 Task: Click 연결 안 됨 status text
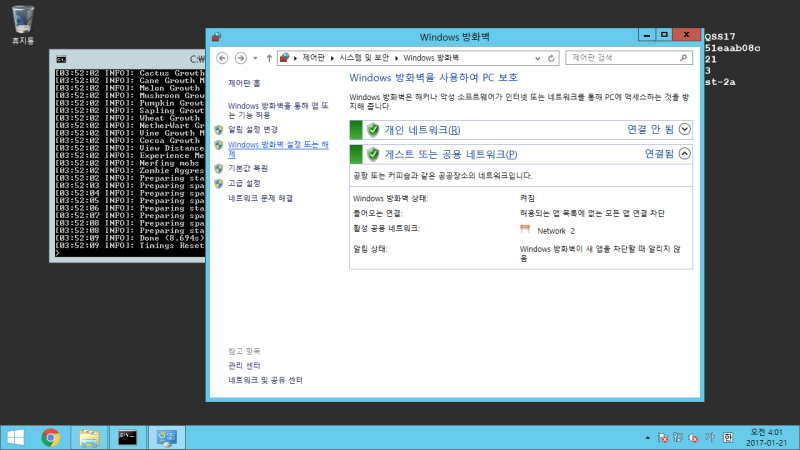point(650,130)
